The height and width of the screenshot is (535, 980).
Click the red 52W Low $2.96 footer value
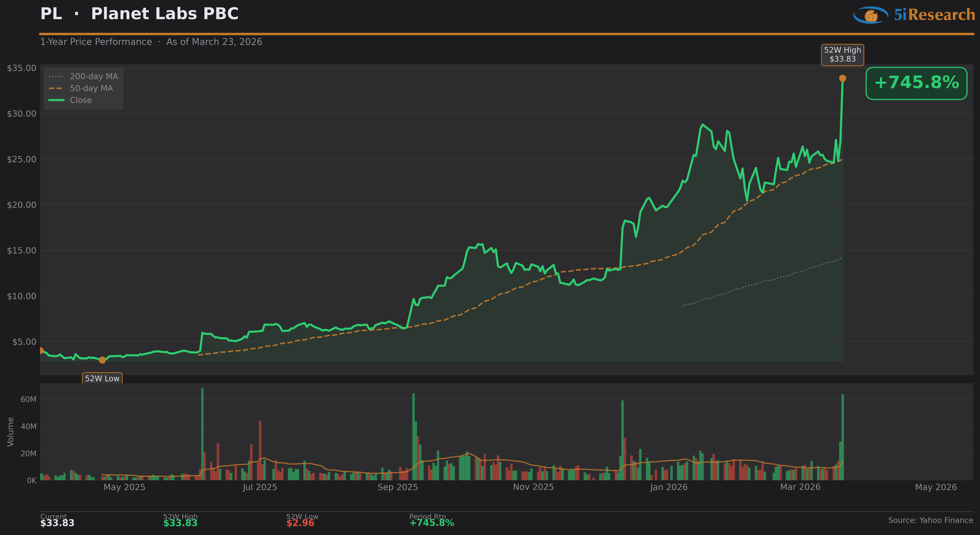(300, 523)
